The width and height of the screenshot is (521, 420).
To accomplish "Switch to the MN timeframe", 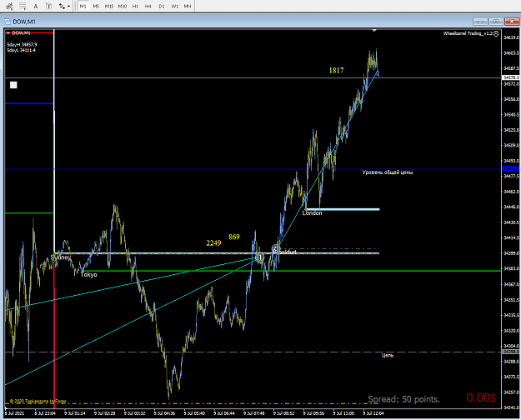I will (188, 6).
